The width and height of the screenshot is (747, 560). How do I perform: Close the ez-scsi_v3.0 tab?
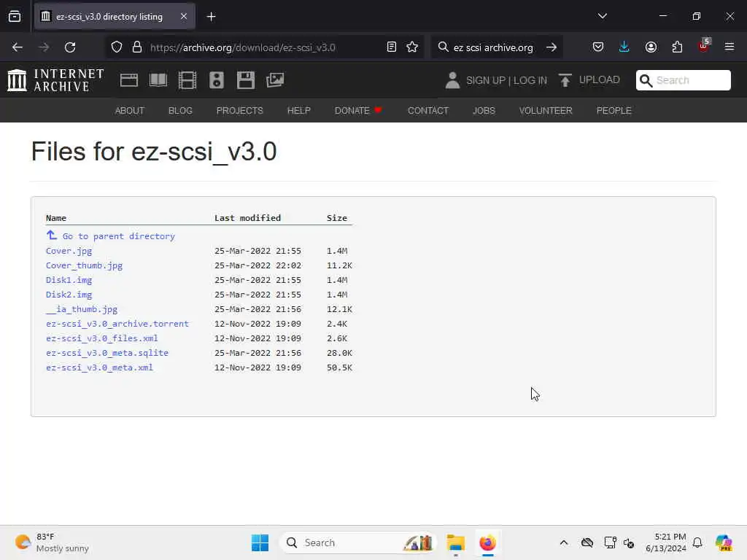[x=184, y=17]
